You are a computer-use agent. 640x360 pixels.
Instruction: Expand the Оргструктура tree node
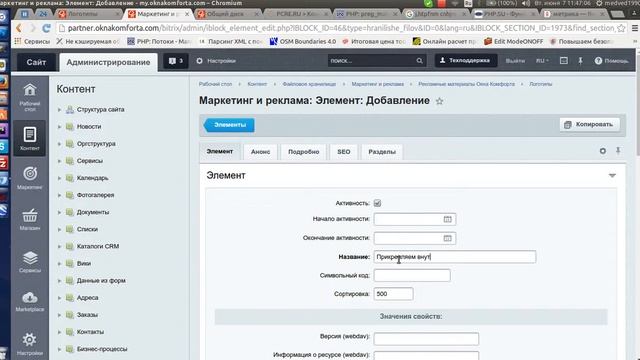(59, 144)
